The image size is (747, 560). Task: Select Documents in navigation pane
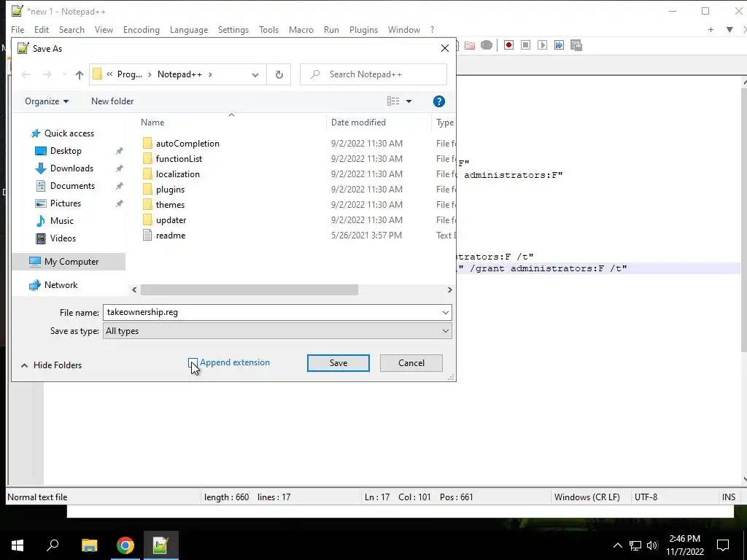point(72,186)
